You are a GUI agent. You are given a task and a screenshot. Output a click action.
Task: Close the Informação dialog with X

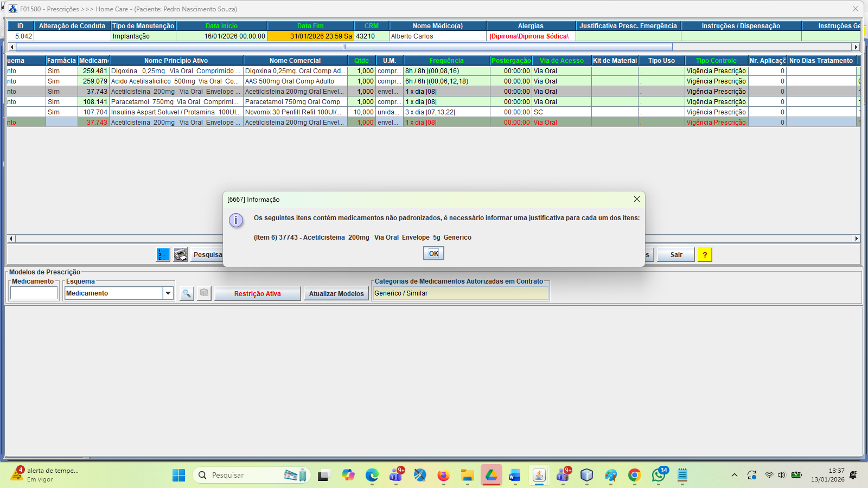tap(636, 199)
